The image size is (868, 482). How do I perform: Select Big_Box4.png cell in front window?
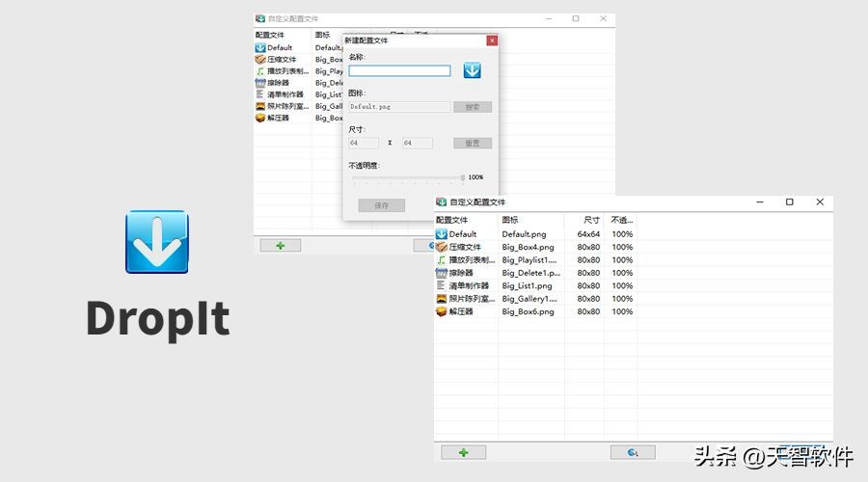528,247
